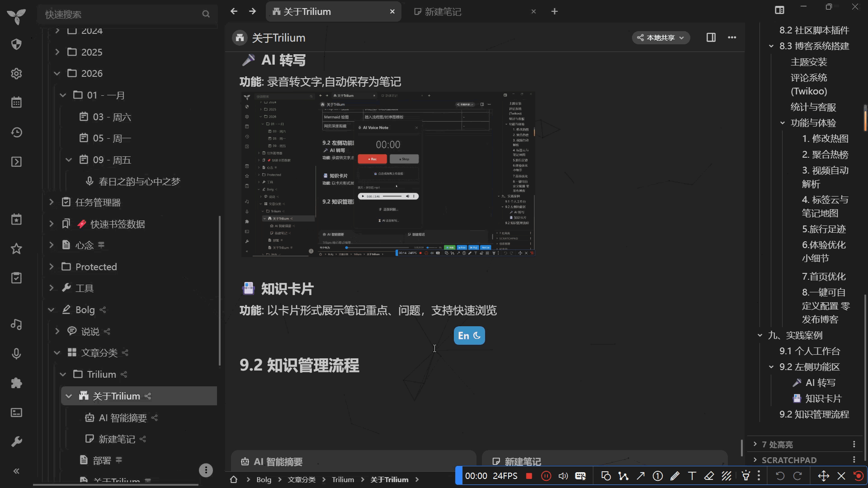Screen dimensions: 868x488
Task: Open a new tab with plus button
Action: [555, 12]
